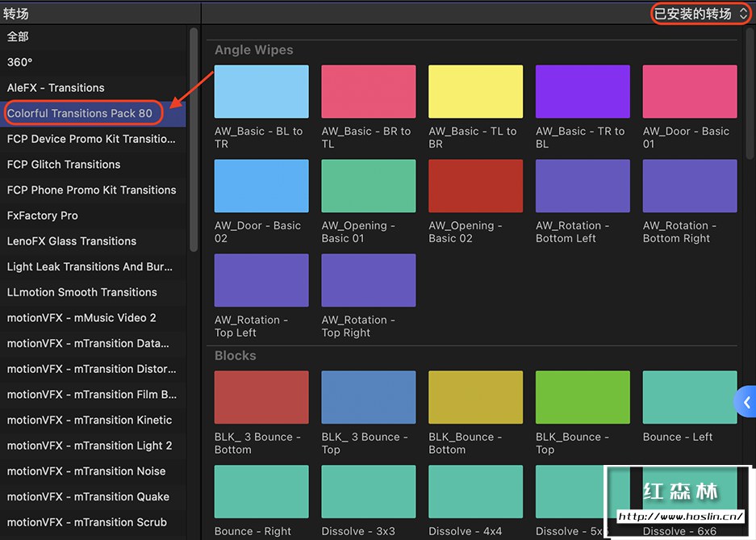Select FxFactory Pro category

pyautogui.click(x=43, y=216)
